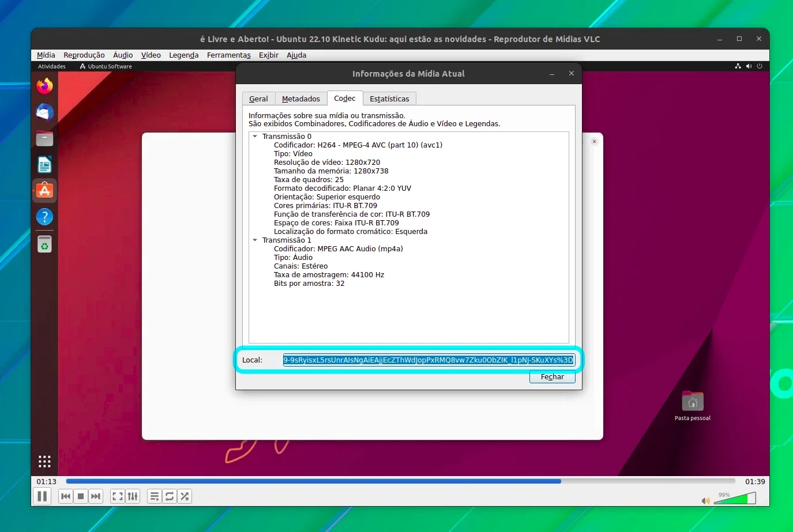
Task: Switch to the Estatísticas tab
Action: [x=389, y=99]
